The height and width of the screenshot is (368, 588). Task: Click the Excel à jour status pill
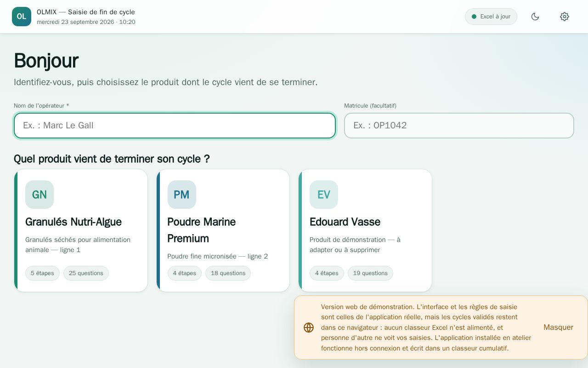pyautogui.click(x=491, y=17)
